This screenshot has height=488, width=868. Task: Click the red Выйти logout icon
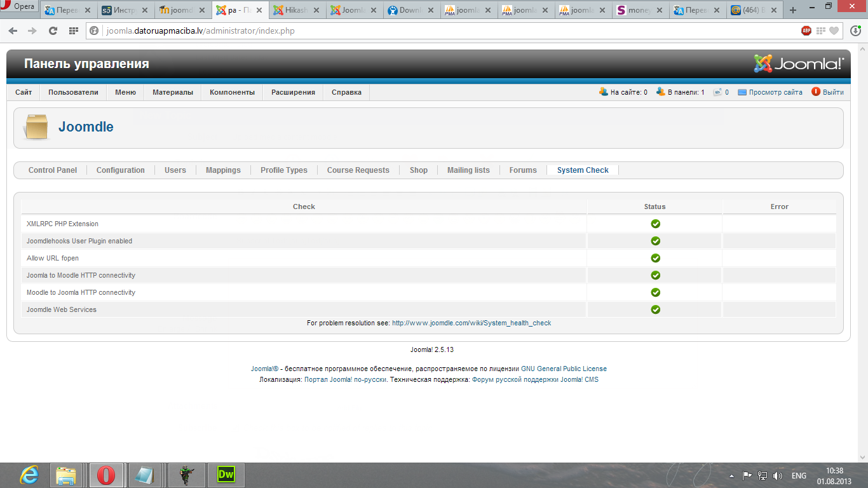(816, 92)
